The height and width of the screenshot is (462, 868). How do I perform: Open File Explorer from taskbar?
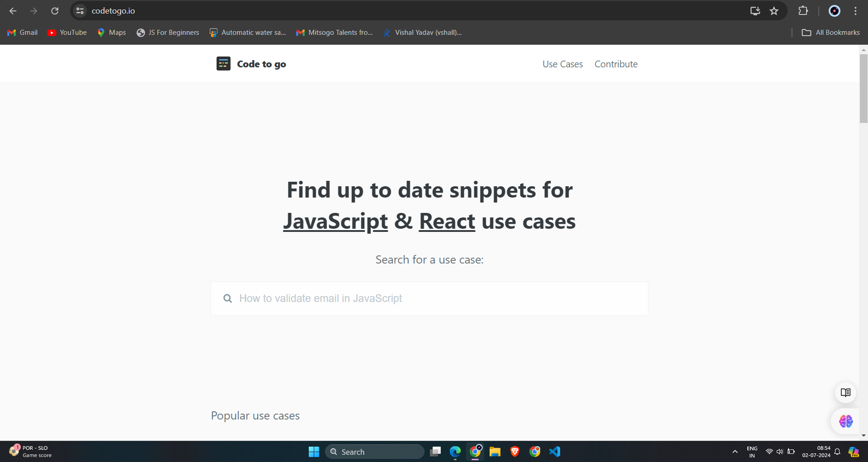tap(495, 452)
